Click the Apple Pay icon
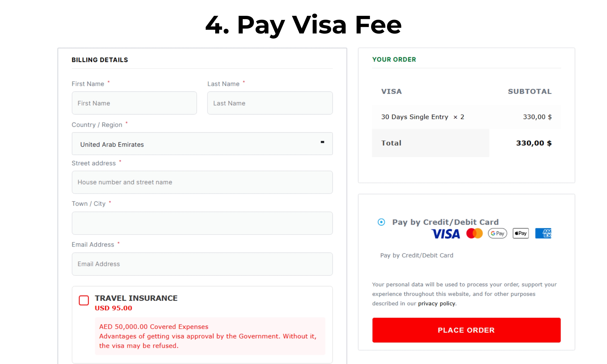The image size is (607, 364). 521,233
